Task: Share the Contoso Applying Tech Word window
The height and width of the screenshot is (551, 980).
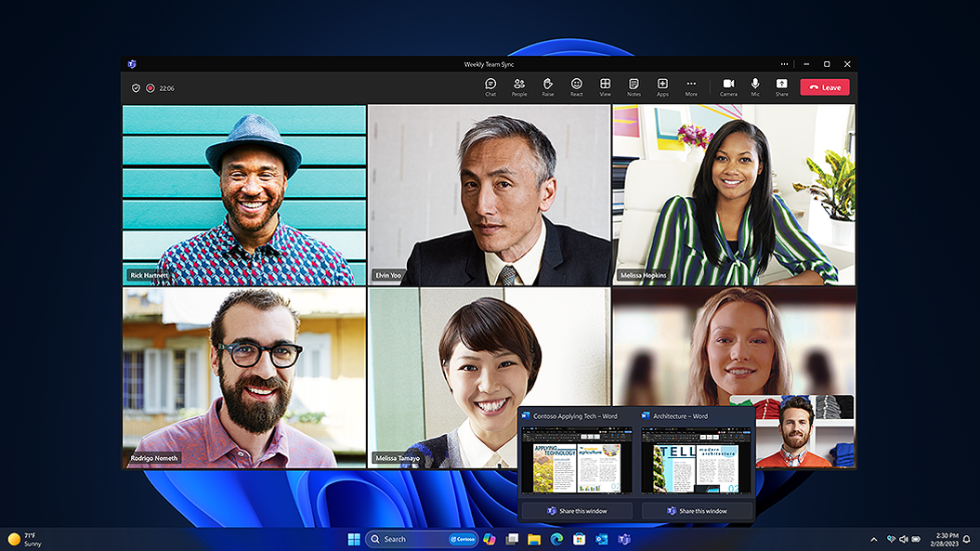Action: (x=577, y=511)
